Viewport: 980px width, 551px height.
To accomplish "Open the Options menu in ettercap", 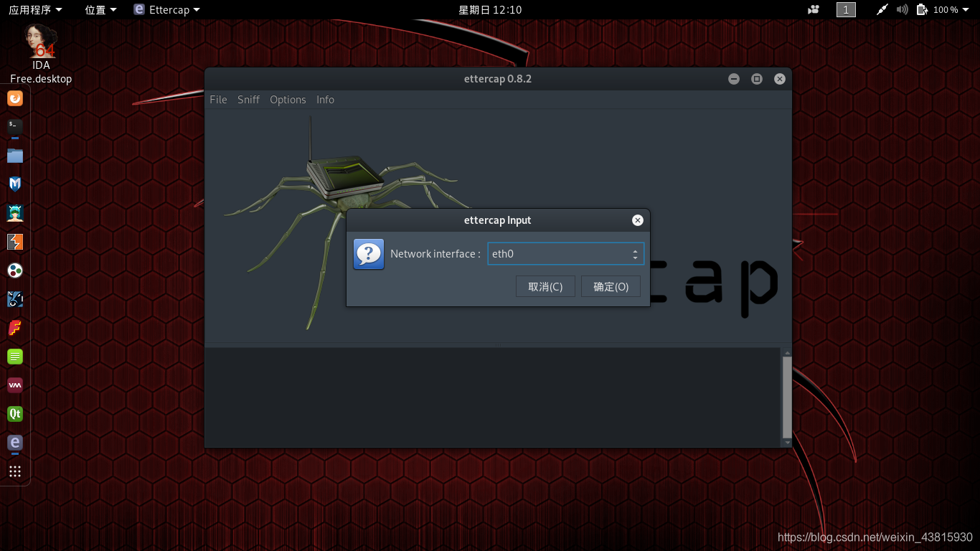I will tap(288, 100).
